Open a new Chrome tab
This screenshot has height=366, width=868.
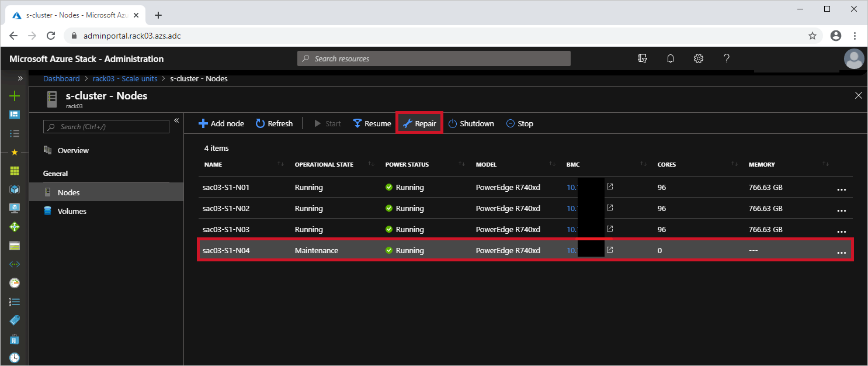pyautogui.click(x=158, y=15)
